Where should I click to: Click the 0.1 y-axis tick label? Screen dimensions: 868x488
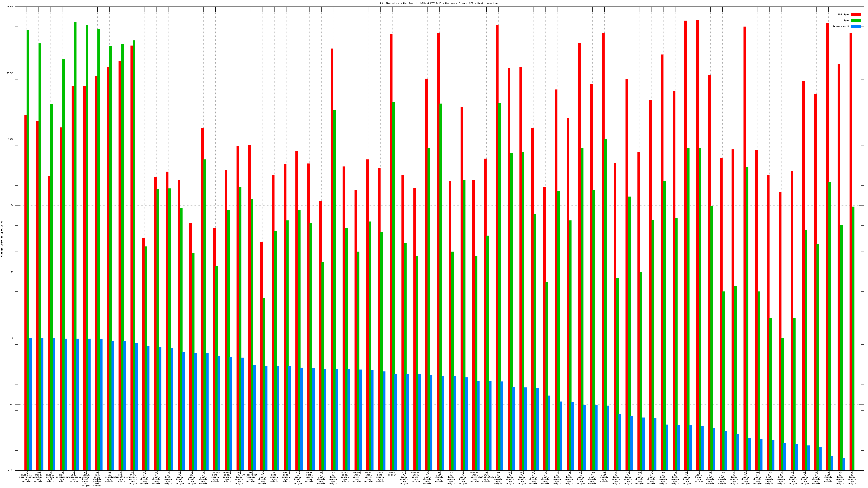pos(11,404)
